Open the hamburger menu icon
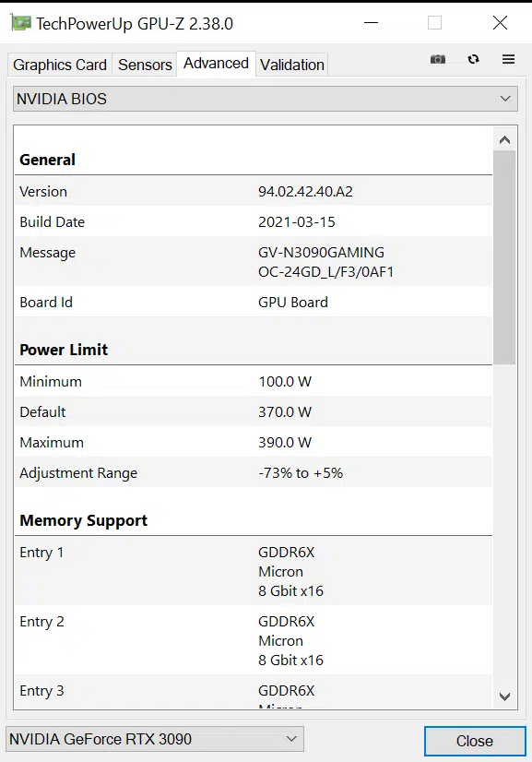 pyautogui.click(x=508, y=59)
